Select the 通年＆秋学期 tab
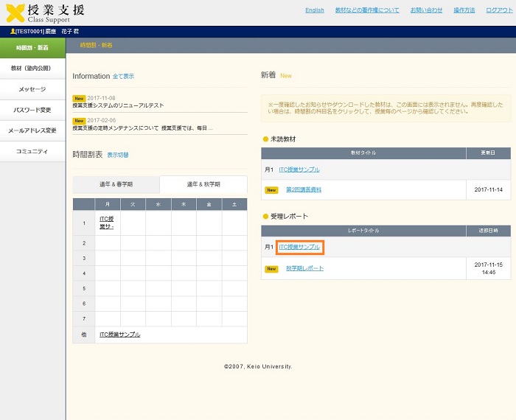Screen dimensions: 516x420 pyautogui.click(x=203, y=184)
